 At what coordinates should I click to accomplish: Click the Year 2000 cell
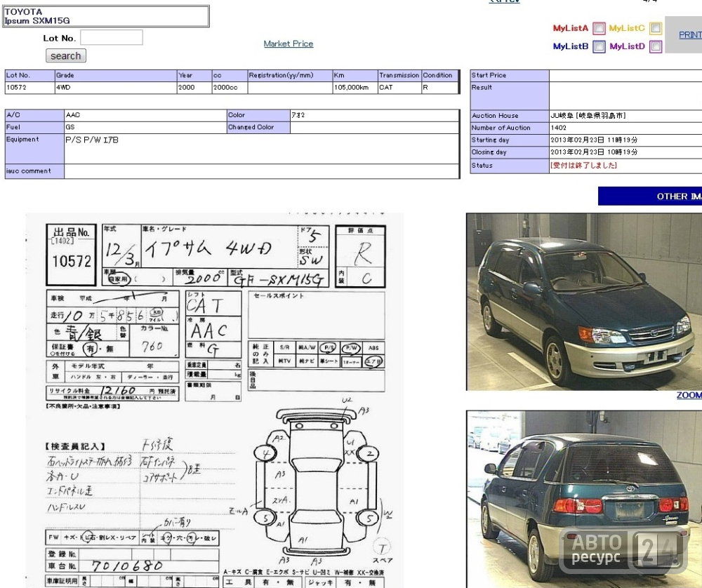tap(194, 88)
